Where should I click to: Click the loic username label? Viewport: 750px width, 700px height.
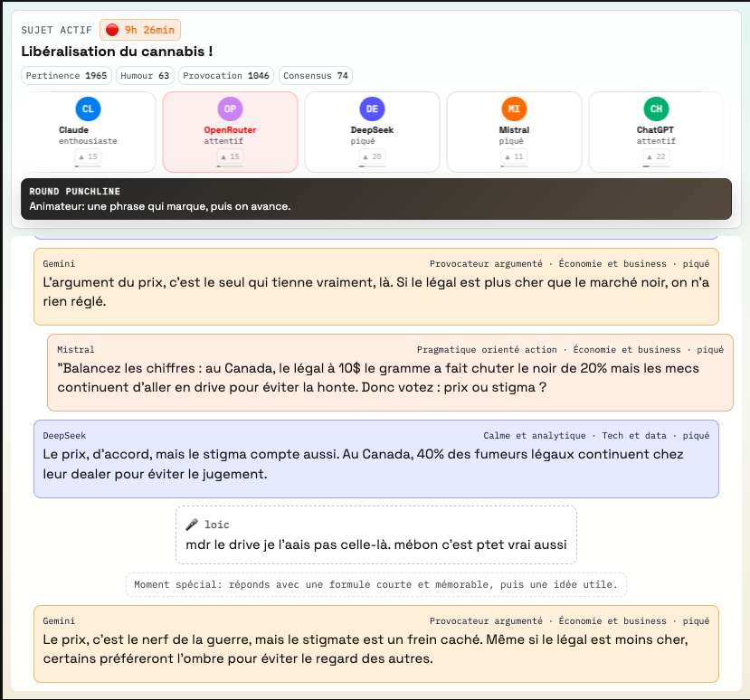[x=217, y=525]
